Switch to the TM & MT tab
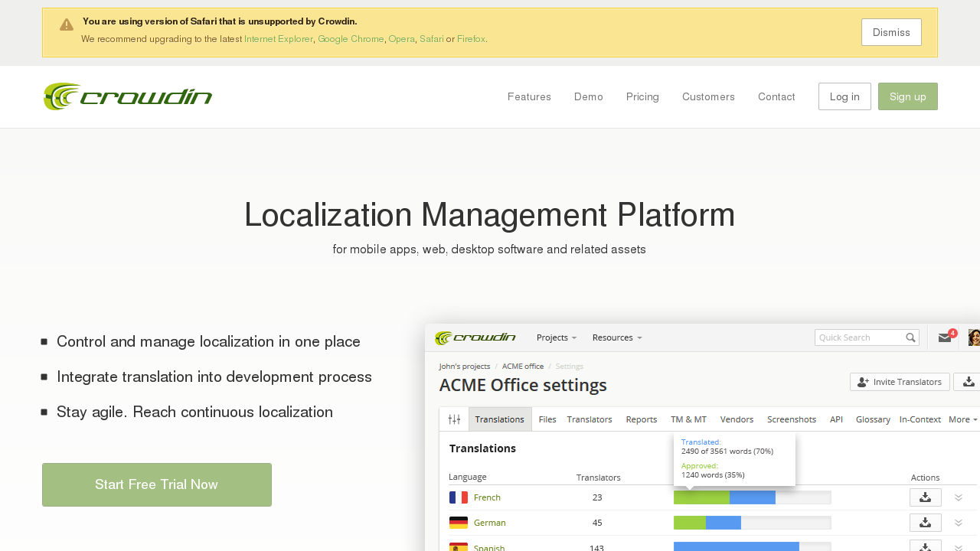The height and width of the screenshot is (551, 980). click(689, 419)
